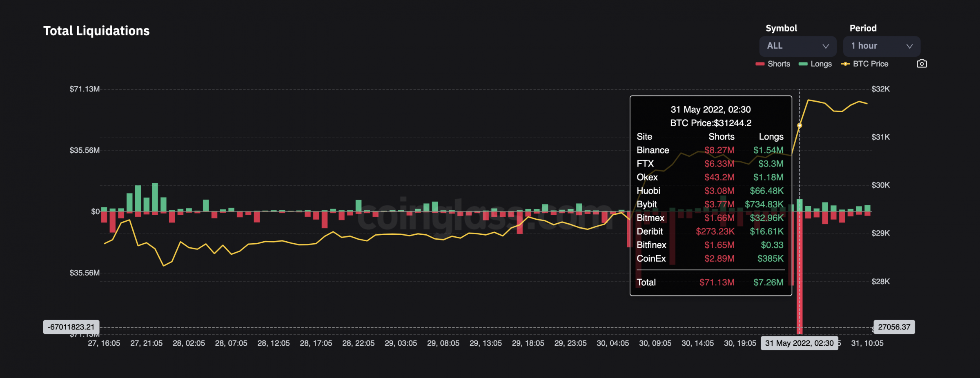Click Bybit longs value $734.83K
The height and width of the screenshot is (378, 980).
[x=764, y=204]
